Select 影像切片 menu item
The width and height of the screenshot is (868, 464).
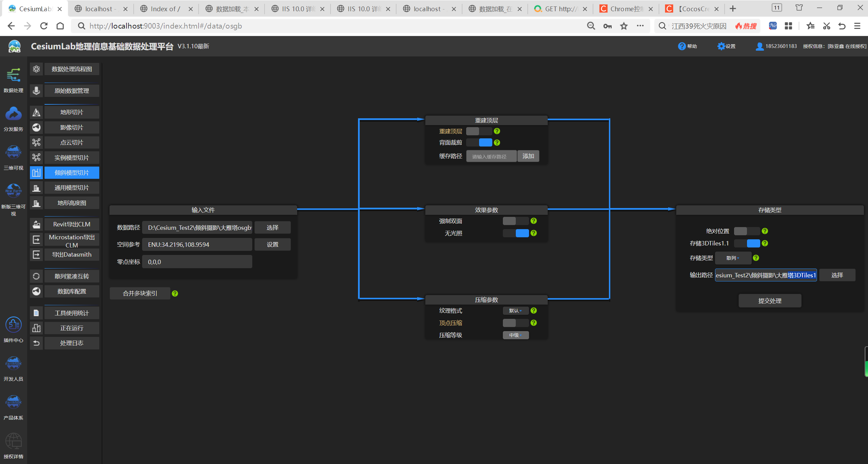pyautogui.click(x=72, y=127)
